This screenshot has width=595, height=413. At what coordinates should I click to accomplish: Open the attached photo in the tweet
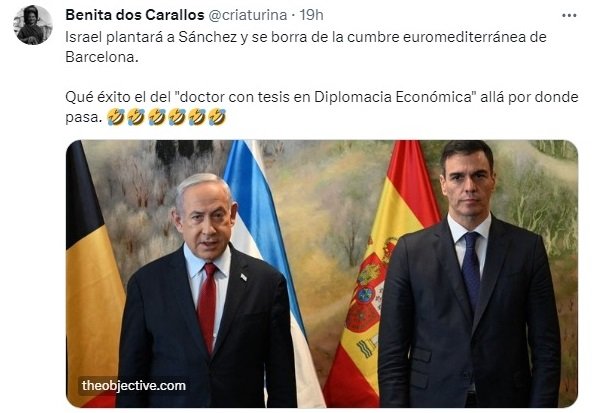(322, 274)
